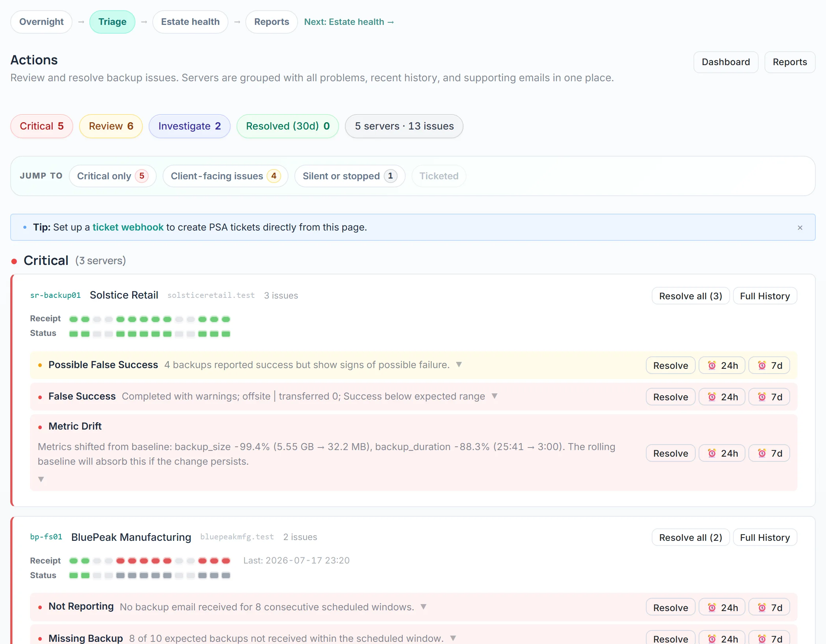
Task: Go to Estate health step
Action: pos(190,22)
